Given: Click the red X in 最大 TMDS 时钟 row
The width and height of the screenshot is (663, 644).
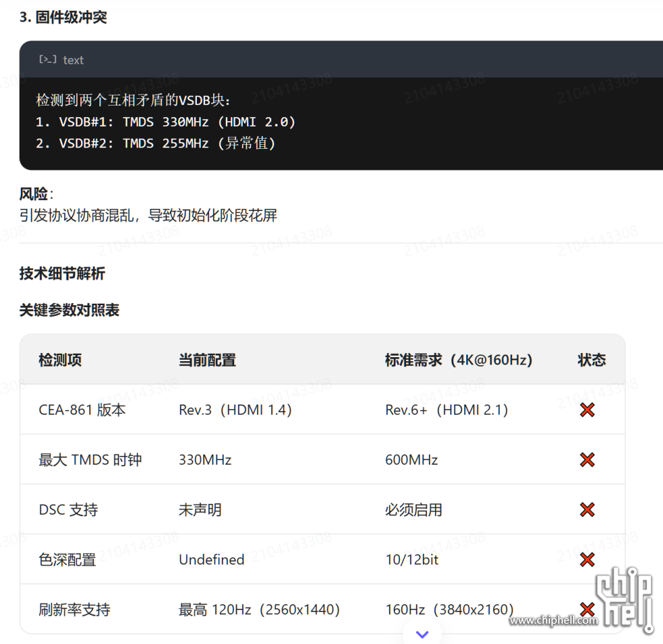Looking at the screenshot, I should (587, 459).
